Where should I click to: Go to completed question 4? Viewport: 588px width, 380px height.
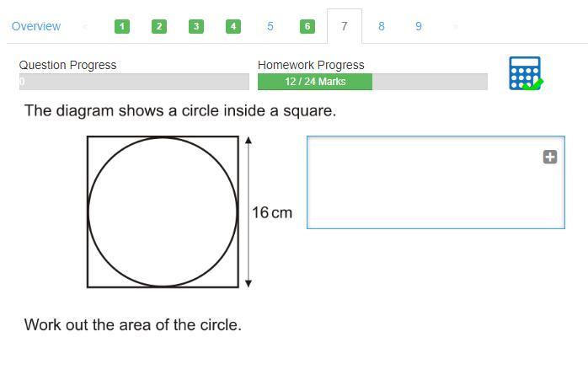[x=233, y=26]
